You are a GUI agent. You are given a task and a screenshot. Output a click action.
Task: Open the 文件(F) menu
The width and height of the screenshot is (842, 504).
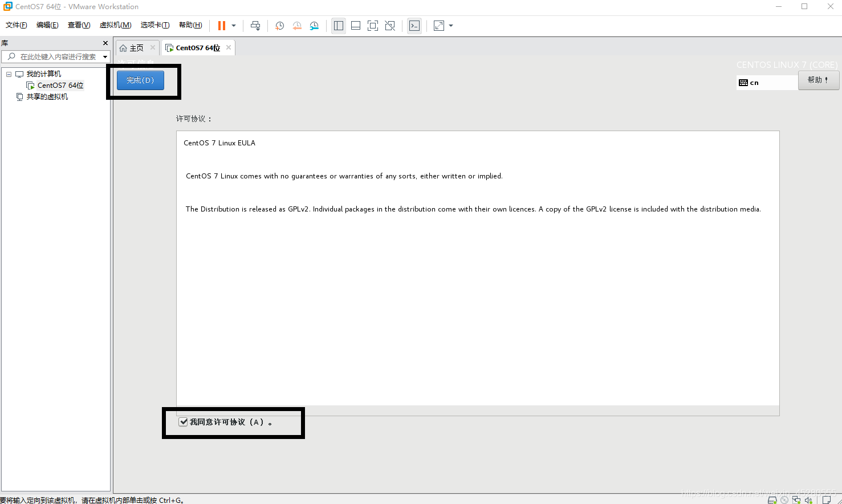pyautogui.click(x=17, y=25)
